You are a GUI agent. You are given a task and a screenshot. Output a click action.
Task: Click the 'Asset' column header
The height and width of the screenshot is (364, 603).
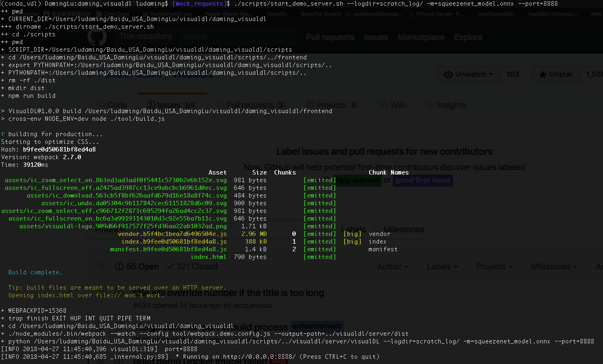point(218,173)
